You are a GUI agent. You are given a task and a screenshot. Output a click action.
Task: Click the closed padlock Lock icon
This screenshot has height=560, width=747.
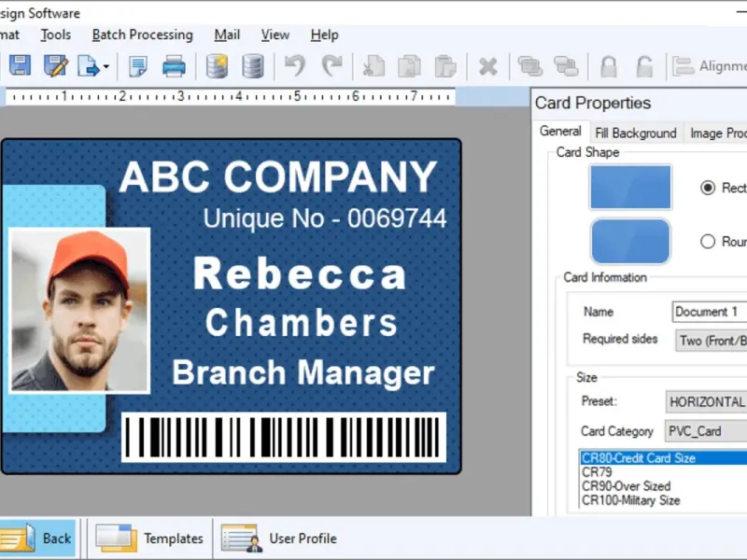point(609,66)
